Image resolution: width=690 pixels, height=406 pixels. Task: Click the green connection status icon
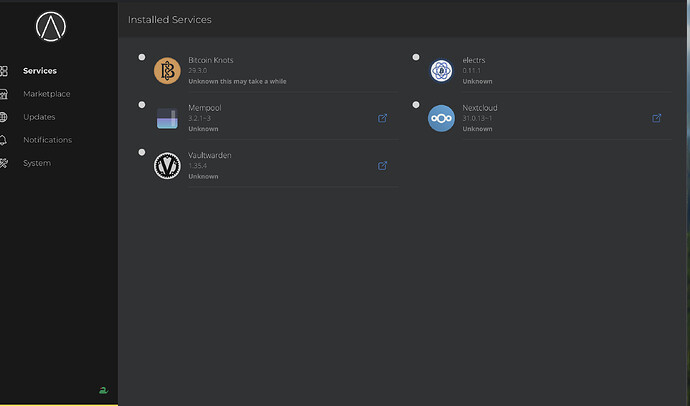tap(103, 390)
